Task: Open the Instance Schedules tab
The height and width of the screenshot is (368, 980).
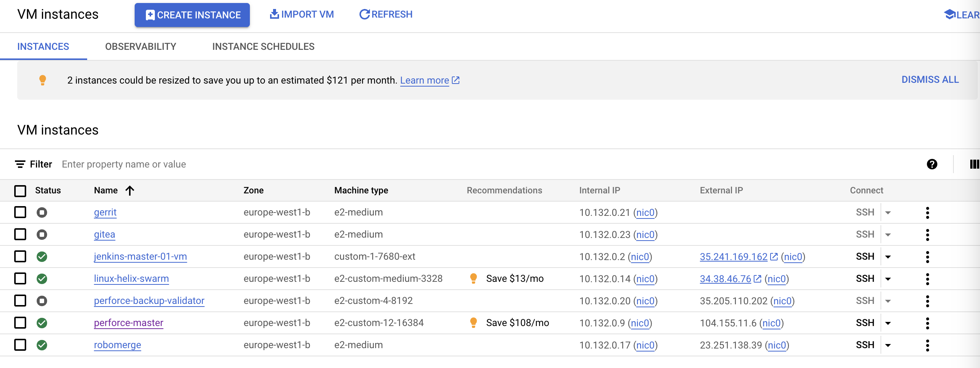Action: pos(263,46)
